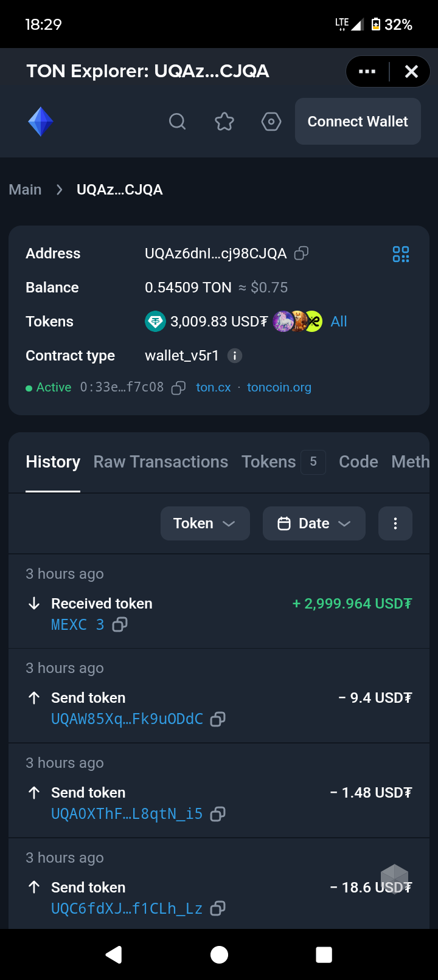Open the ton.cx link
The image size is (438, 980).
tap(214, 388)
